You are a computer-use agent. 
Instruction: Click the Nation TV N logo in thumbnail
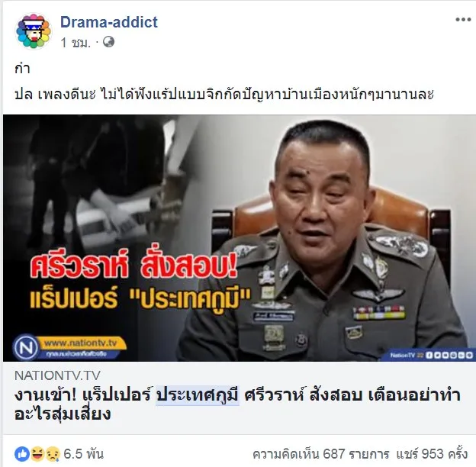tap(26, 347)
